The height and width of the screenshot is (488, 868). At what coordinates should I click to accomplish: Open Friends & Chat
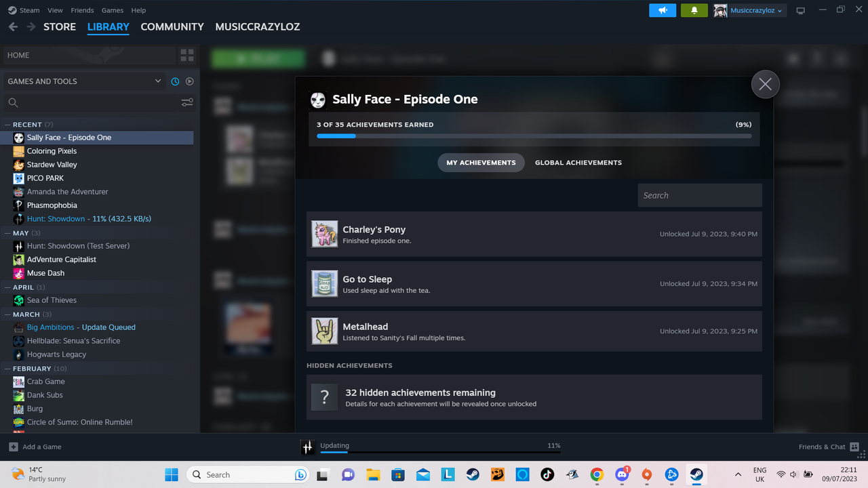(829, 447)
